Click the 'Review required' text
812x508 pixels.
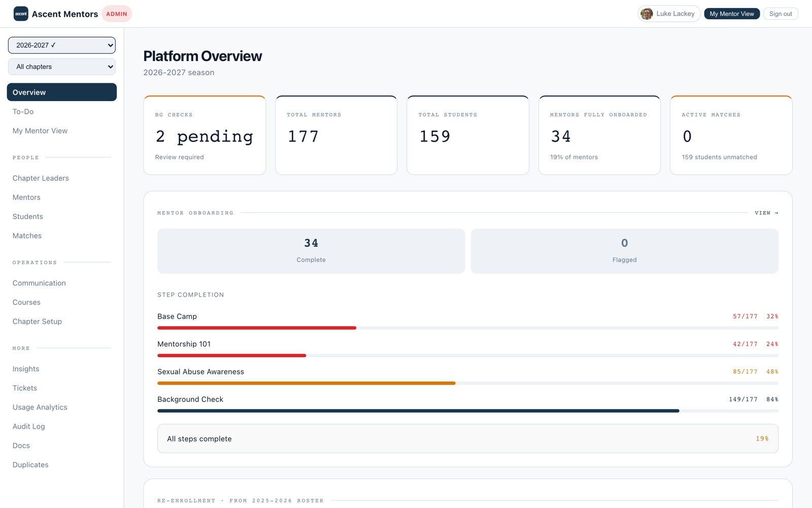(x=179, y=157)
